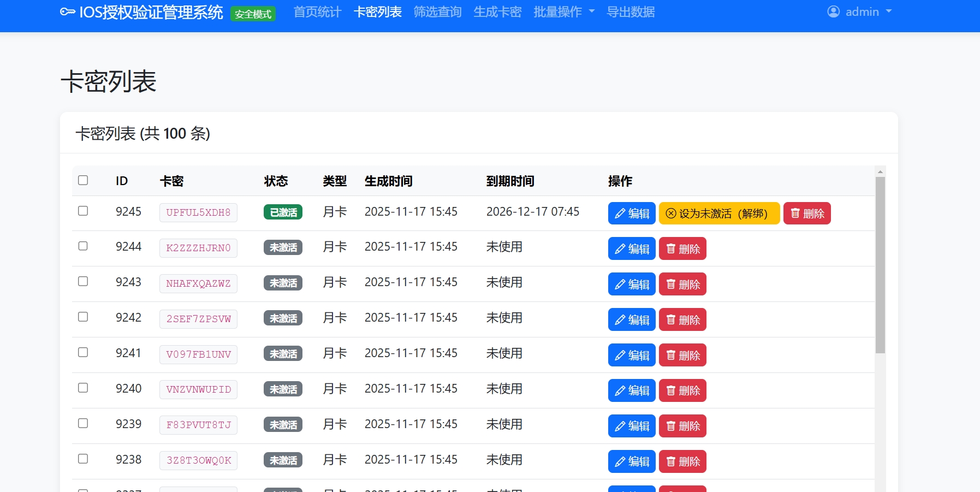Toggle the select-all checkbox in table header
Screen dimensions: 980x492
(x=83, y=180)
